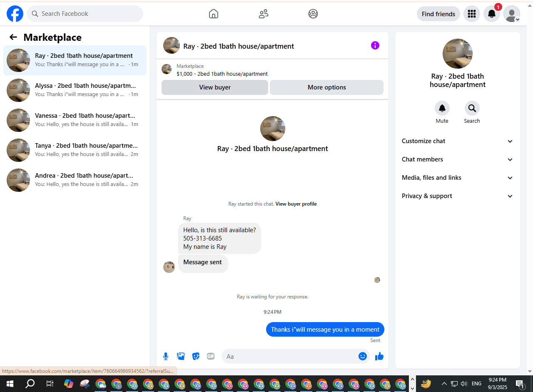
Task: Open Vanessa's conversation in the list
Action: pyautogui.click(x=75, y=120)
